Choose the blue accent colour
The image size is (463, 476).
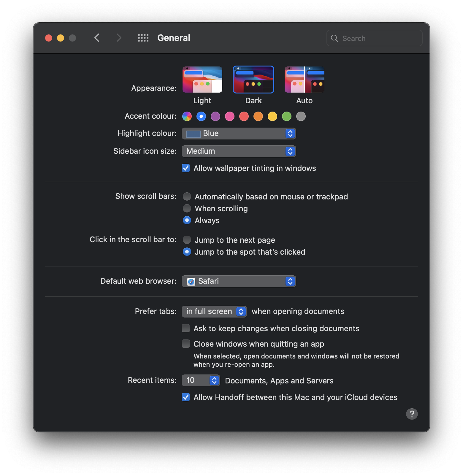click(x=201, y=116)
